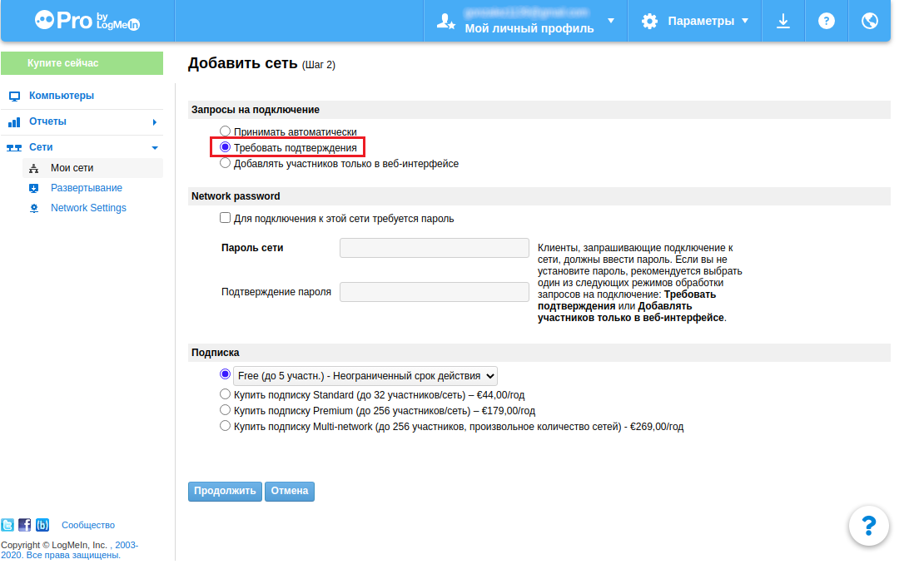Go to 'Развертывание' in sidebar
The width and height of the screenshot is (924, 574).
click(87, 188)
